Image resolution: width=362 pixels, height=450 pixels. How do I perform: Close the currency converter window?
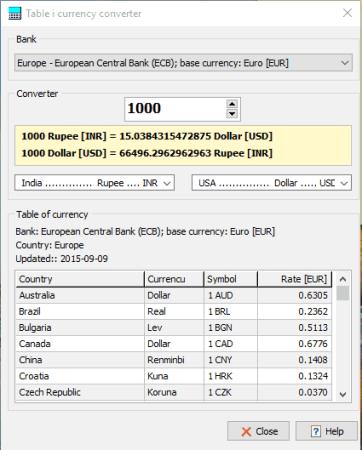pos(347,13)
